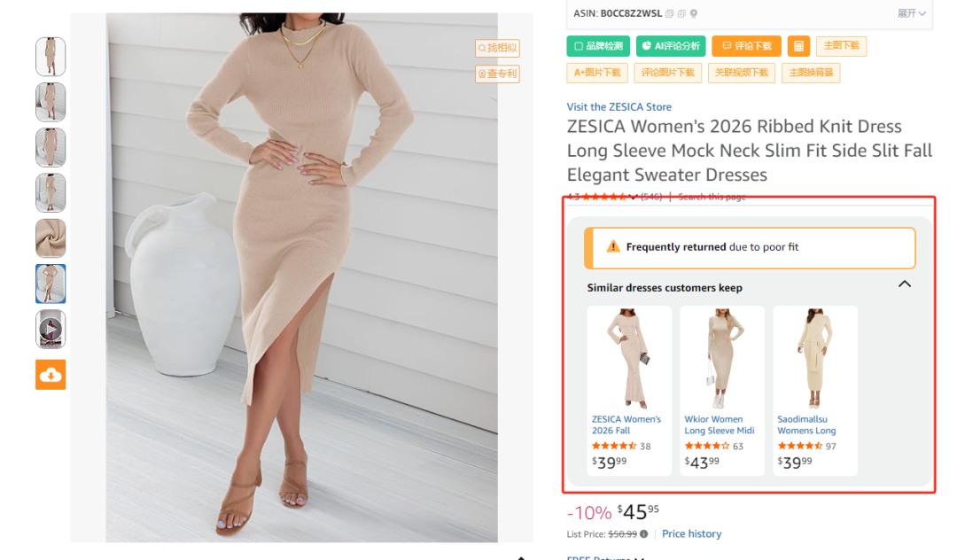Click the 找相似 find similar button
957x560 pixels.
(498, 48)
